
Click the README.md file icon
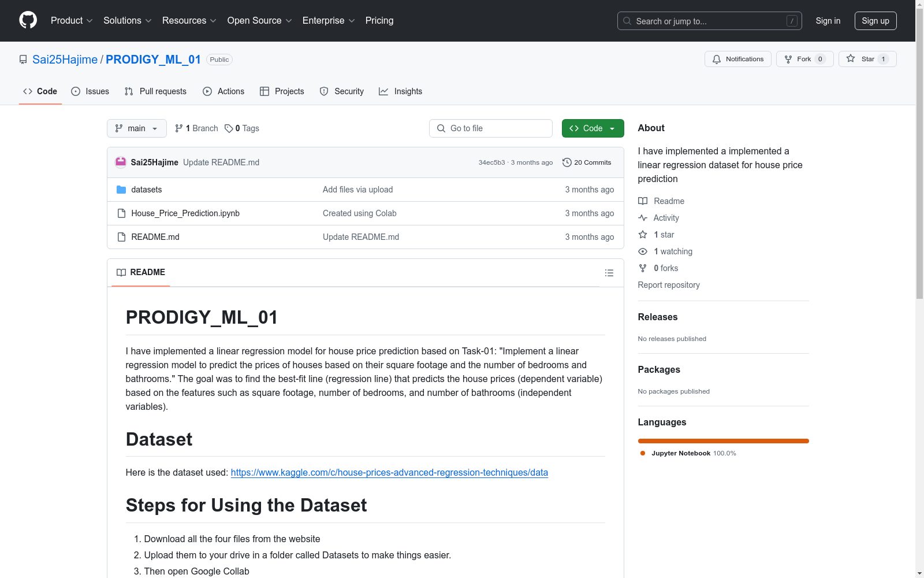pos(121,237)
